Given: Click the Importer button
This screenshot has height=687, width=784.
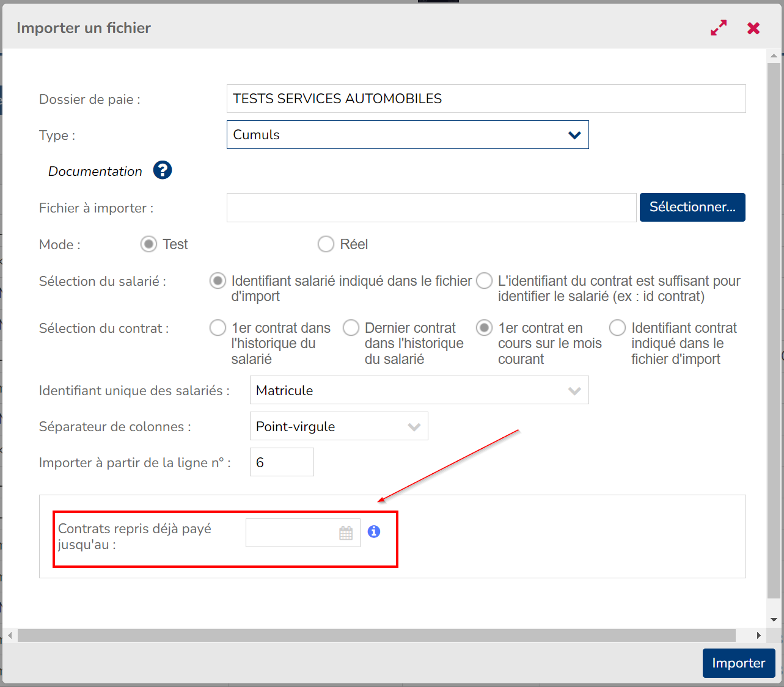Looking at the screenshot, I should point(738,663).
